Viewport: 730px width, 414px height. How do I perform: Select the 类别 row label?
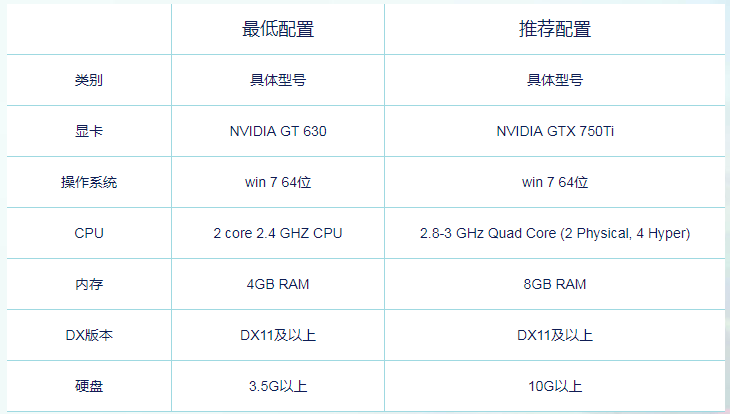89,80
